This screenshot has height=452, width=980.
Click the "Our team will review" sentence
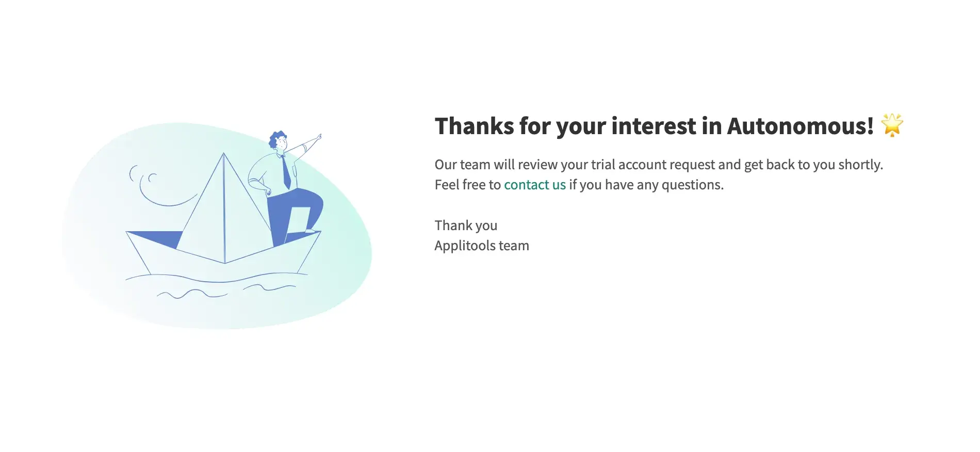point(658,165)
